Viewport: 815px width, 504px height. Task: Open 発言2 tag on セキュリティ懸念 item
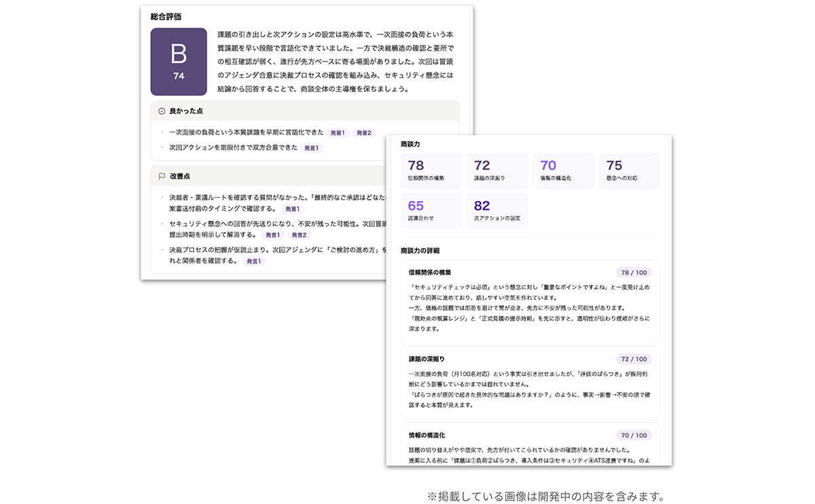click(x=299, y=235)
